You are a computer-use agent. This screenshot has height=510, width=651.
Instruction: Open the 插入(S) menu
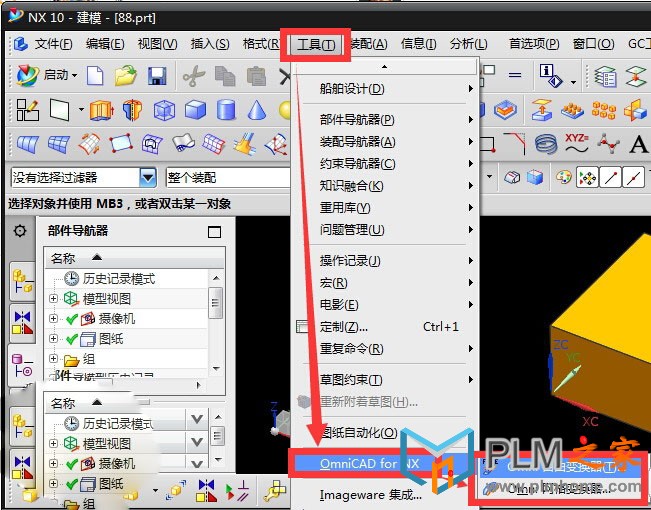click(x=210, y=44)
